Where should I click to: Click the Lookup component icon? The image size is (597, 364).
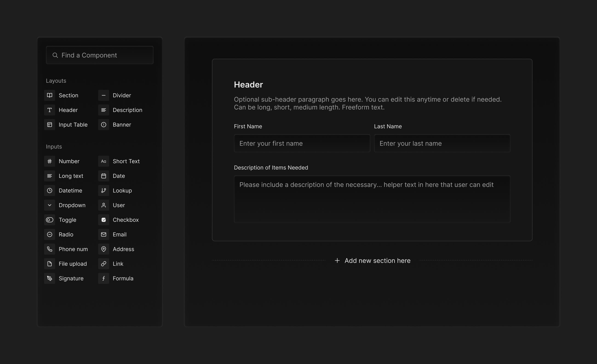[104, 191]
